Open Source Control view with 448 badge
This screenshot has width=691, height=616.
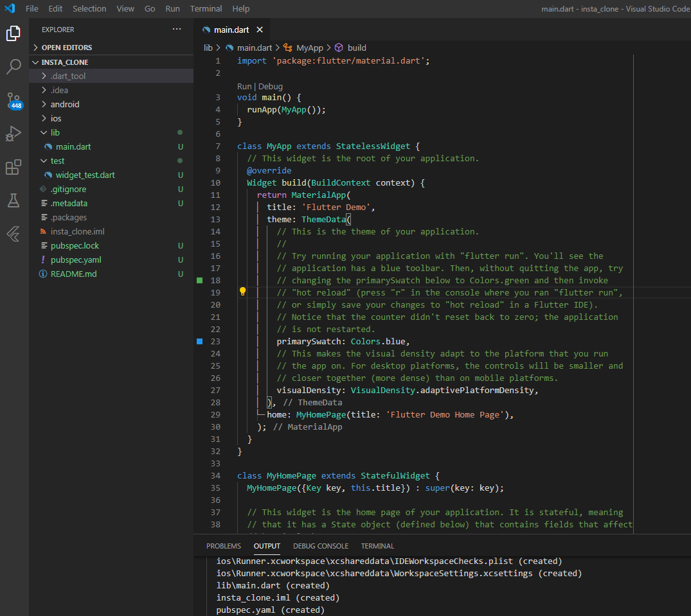(x=13, y=100)
